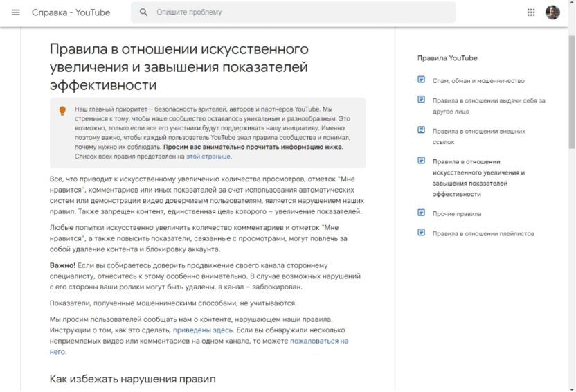
Task: Type in the "Опишите проблему" search field
Action: (x=298, y=12)
